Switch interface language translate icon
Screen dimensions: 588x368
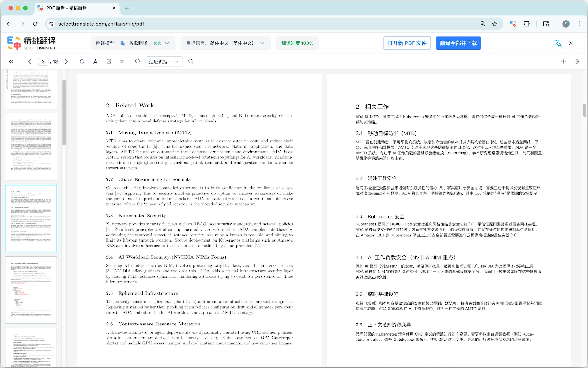[x=558, y=43]
